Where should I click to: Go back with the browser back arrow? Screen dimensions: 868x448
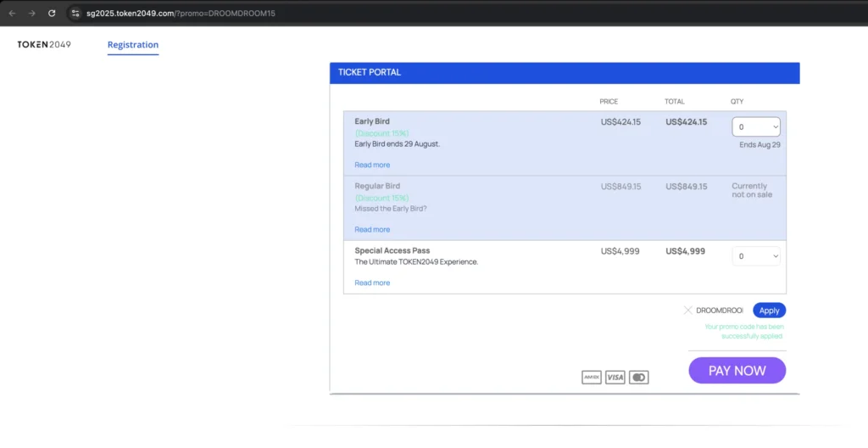pos(12,14)
